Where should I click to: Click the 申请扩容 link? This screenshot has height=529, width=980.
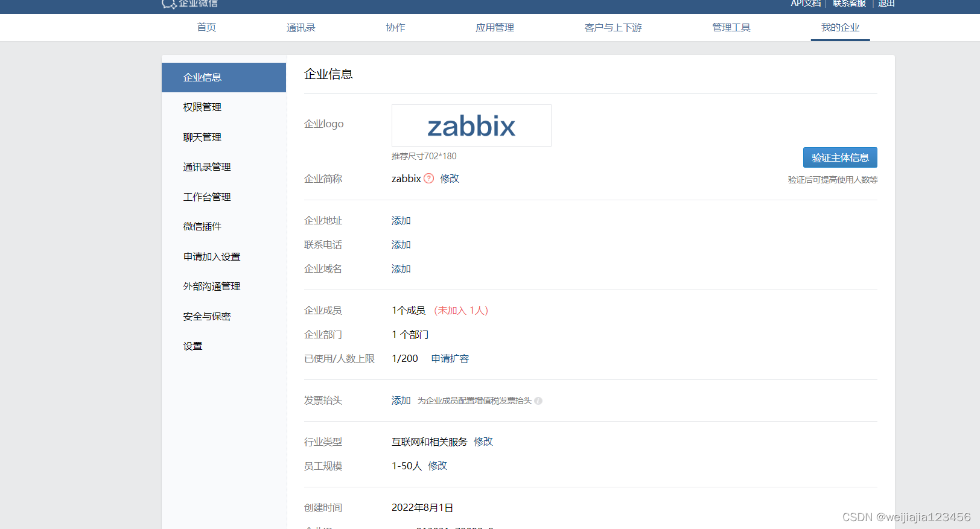450,359
